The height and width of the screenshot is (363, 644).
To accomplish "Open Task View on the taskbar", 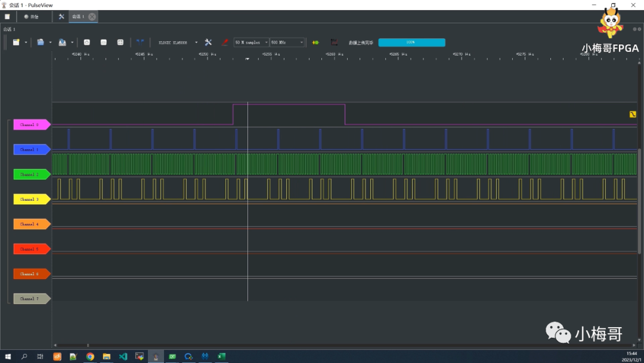I will tap(41, 356).
